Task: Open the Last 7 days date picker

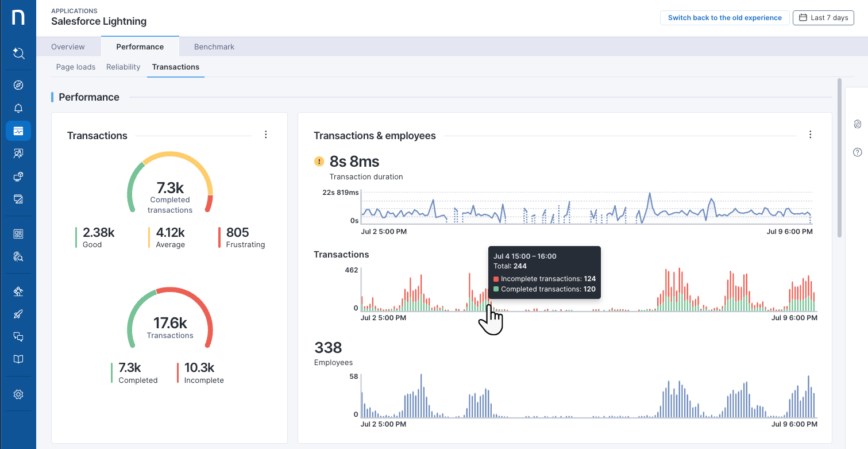Action: point(823,18)
